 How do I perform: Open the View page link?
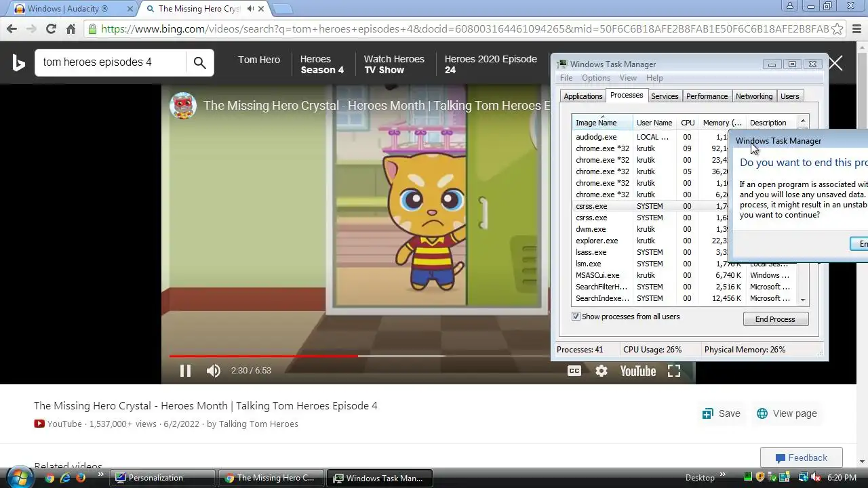click(787, 413)
